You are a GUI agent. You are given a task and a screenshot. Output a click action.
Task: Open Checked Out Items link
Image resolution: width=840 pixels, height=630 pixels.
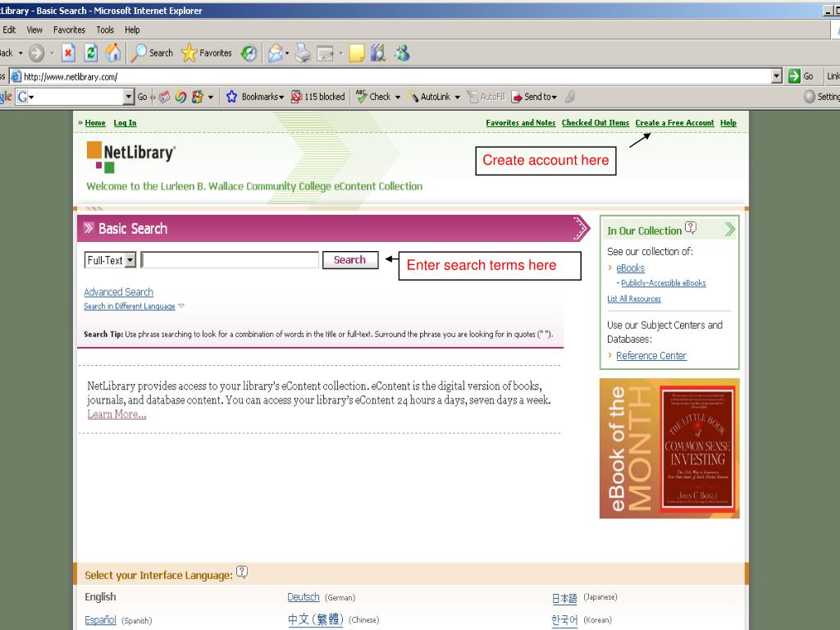596,123
